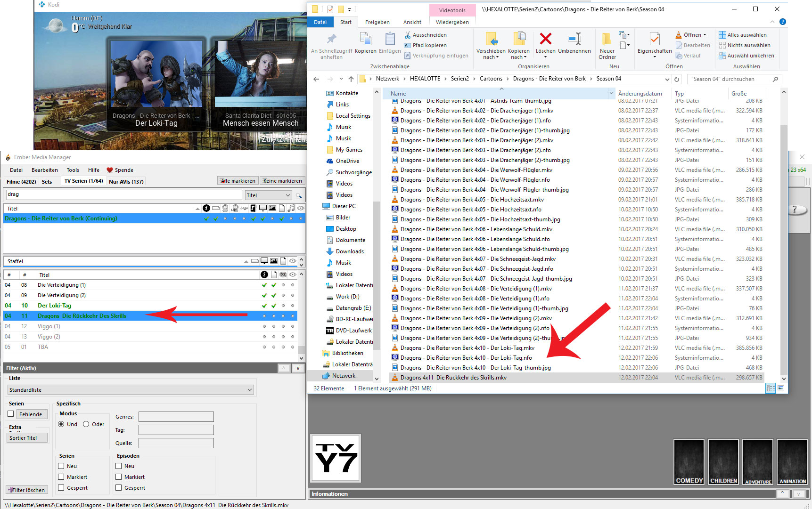Screen dimensions: 812x509
Task: Click the Logo column icon in show list header
Action: (244, 208)
